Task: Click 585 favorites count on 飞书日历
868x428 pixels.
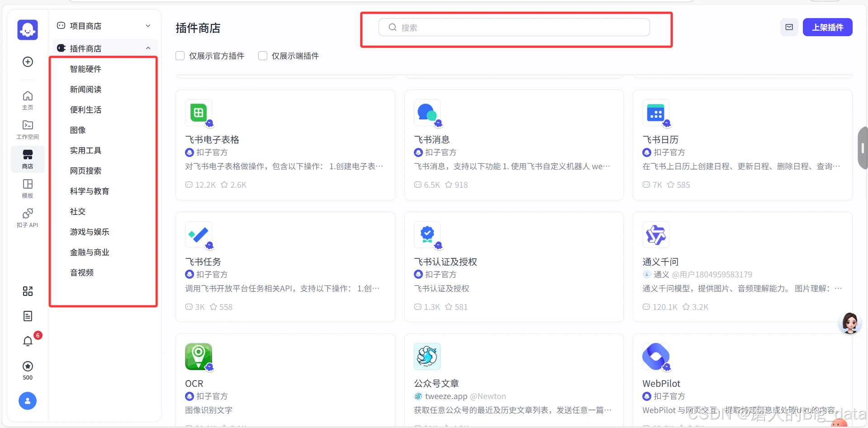Action: pos(678,185)
